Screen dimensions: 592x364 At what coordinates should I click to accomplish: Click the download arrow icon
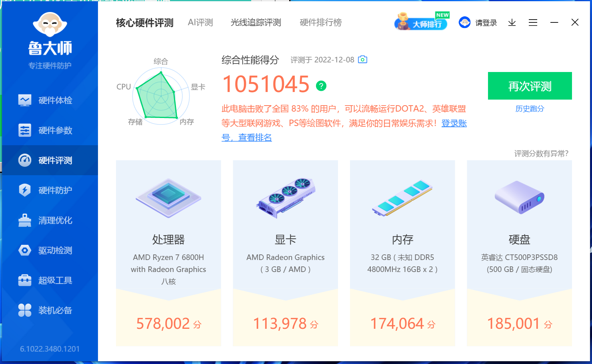pos(512,22)
